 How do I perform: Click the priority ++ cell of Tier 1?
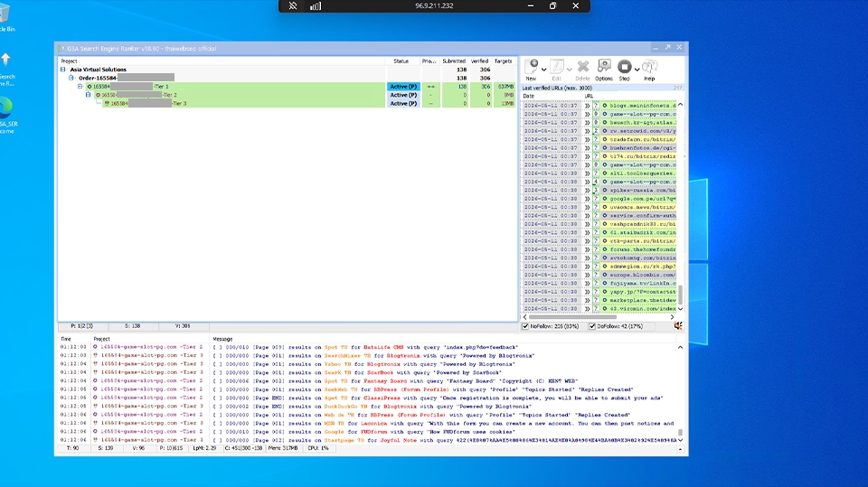[430, 87]
